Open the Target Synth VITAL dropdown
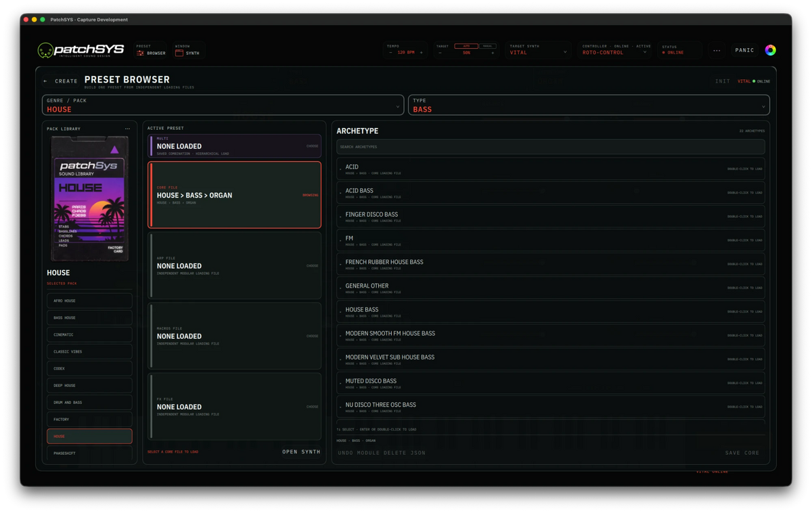 [538, 50]
